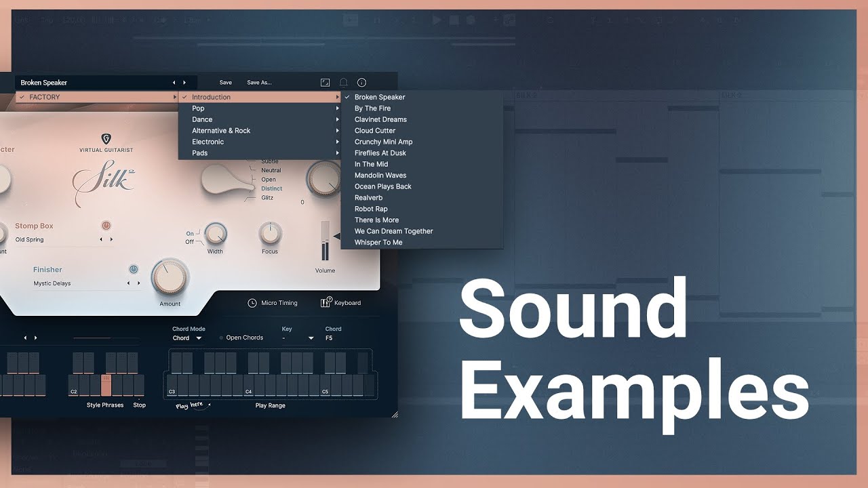Click the highlighted Style Phrases key
This screenshot has height=488, width=868.
click(106, 386)
